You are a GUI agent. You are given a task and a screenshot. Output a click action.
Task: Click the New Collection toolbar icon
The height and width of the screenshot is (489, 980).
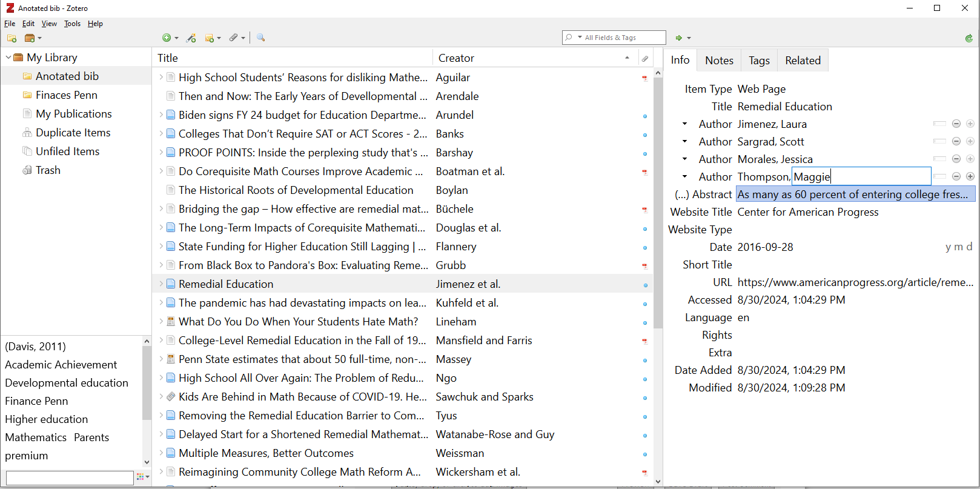[12, 38]
